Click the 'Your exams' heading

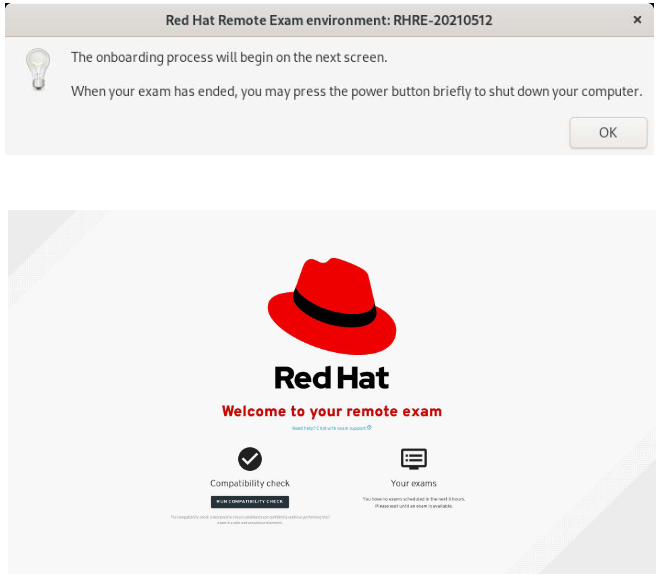pyautogui.click(x=414, y=483)
